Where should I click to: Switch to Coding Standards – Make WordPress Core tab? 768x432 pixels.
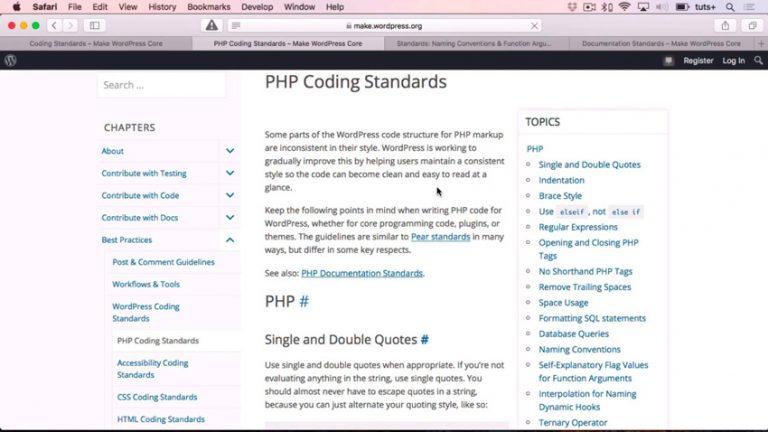[x=96, y=44]
